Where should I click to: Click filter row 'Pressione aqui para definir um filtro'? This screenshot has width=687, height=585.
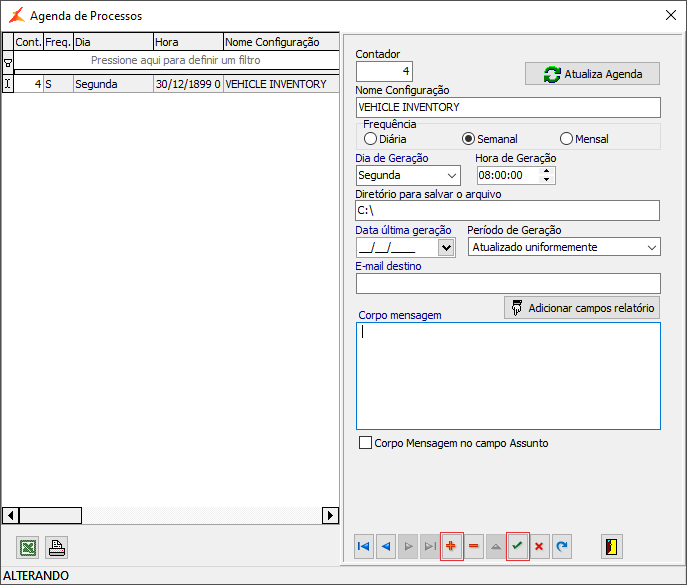tap(176, 60)
